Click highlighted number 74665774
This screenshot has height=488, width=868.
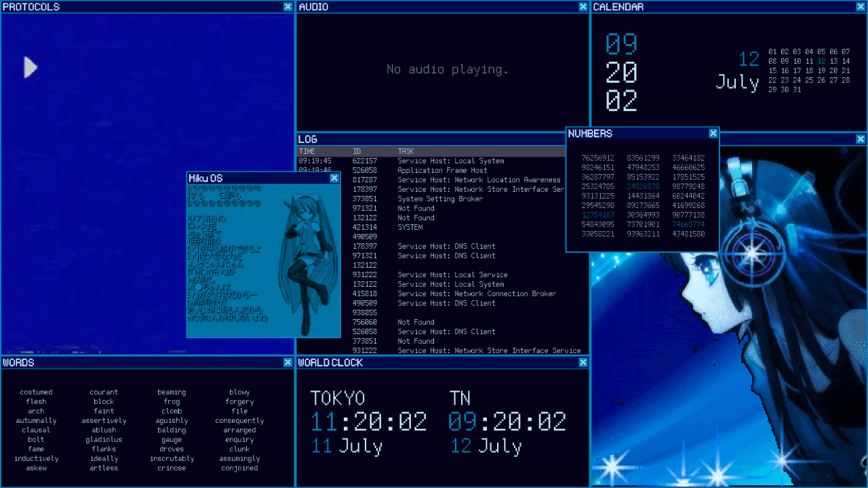pos(688,224)
